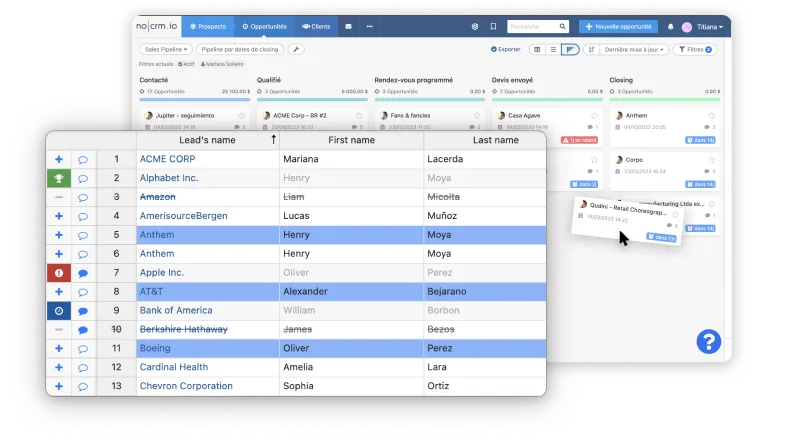Open the more options ellipsis in navbar

(x=370, y=27)
